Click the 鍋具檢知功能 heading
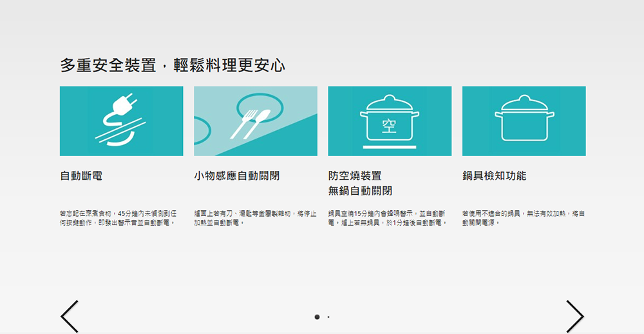 [494, 175]
